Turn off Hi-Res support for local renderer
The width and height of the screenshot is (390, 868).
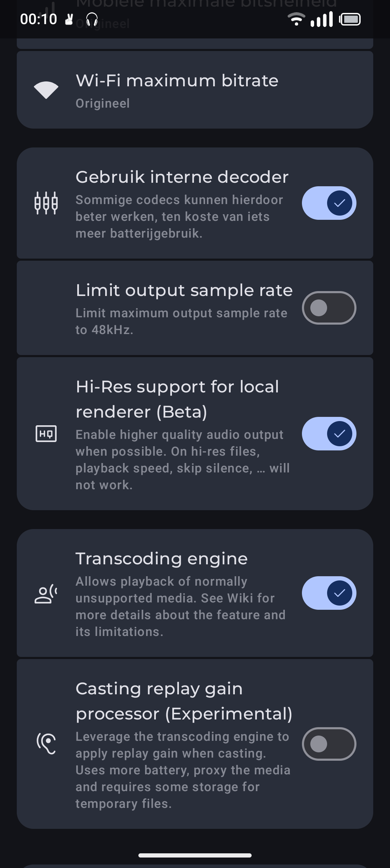329,434
